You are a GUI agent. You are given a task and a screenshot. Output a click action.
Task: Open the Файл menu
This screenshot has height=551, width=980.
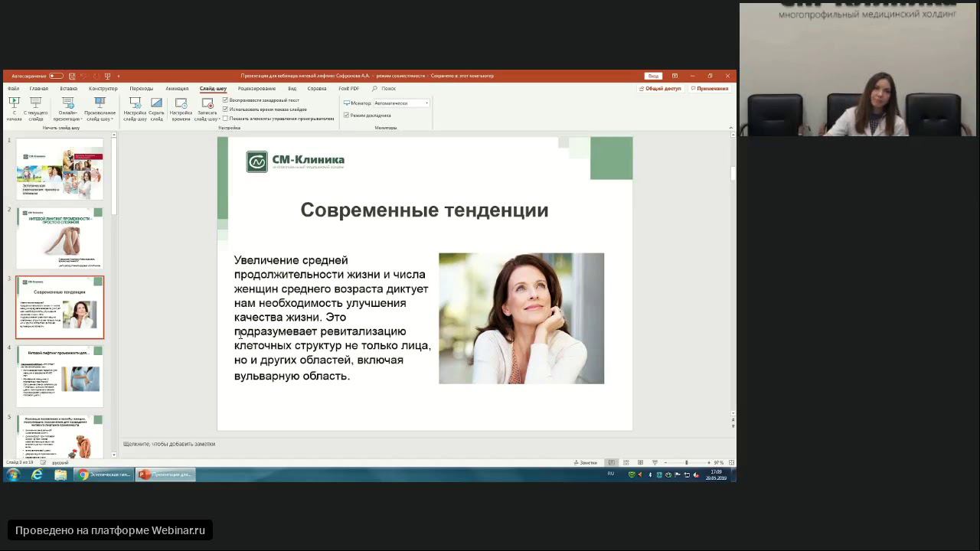(13, 89)
